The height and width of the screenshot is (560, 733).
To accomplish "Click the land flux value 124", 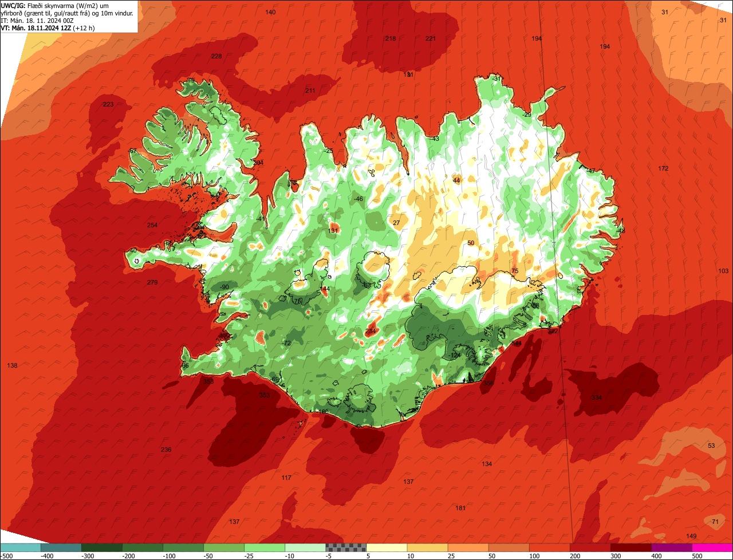I will (x=456, y=356).
